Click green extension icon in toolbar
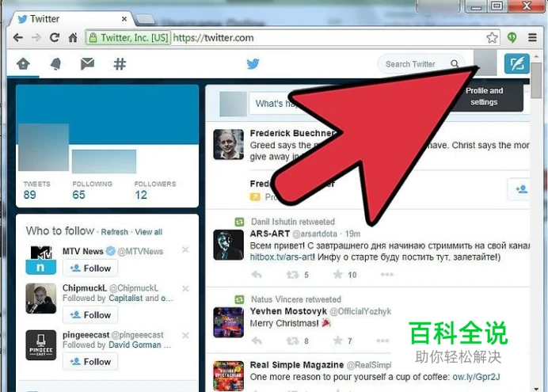548x392 pixels. pyautogui.click(x=512, y=37)
